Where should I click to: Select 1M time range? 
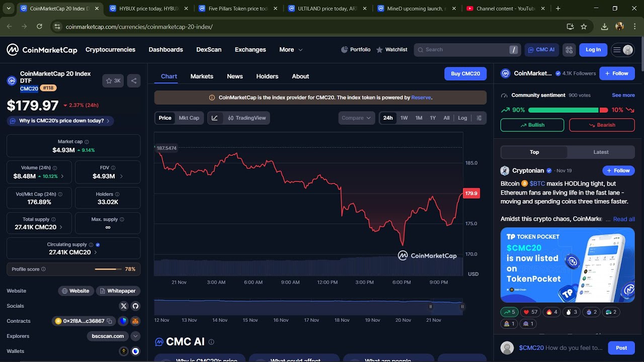pyautogui.click(x=419, y=118)
